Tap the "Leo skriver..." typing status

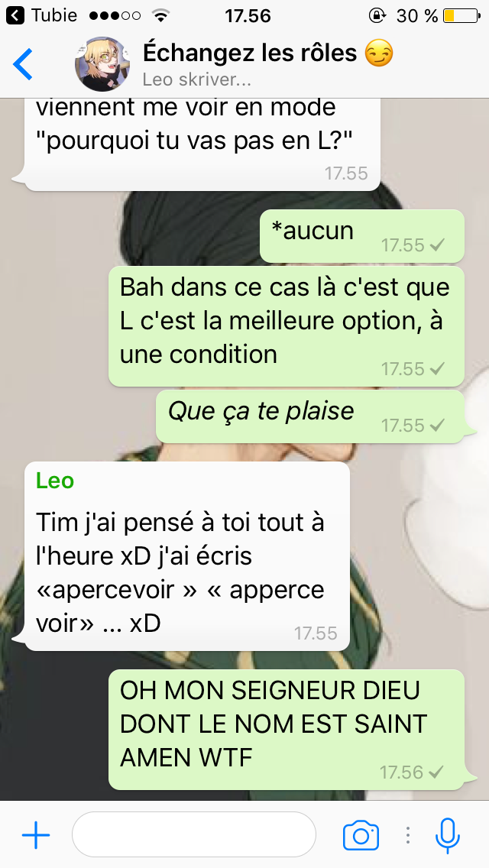[x=196, y=79]
